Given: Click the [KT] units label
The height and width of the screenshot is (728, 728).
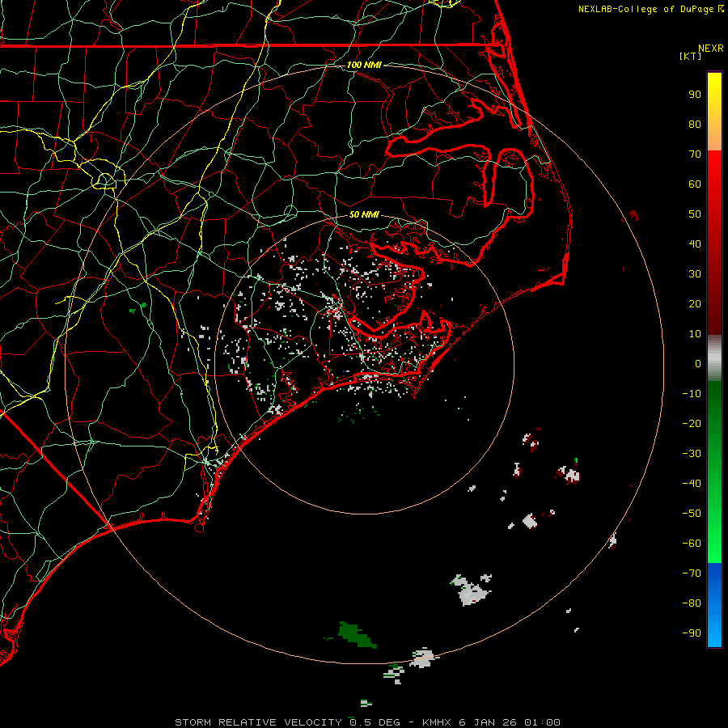Looking at the screenshot, I should tap(691, 56).
